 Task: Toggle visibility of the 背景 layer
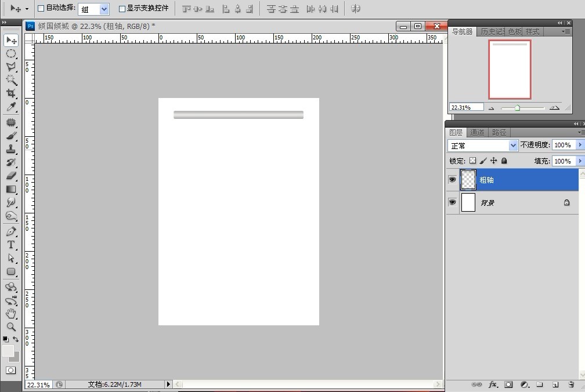[453, 202]
